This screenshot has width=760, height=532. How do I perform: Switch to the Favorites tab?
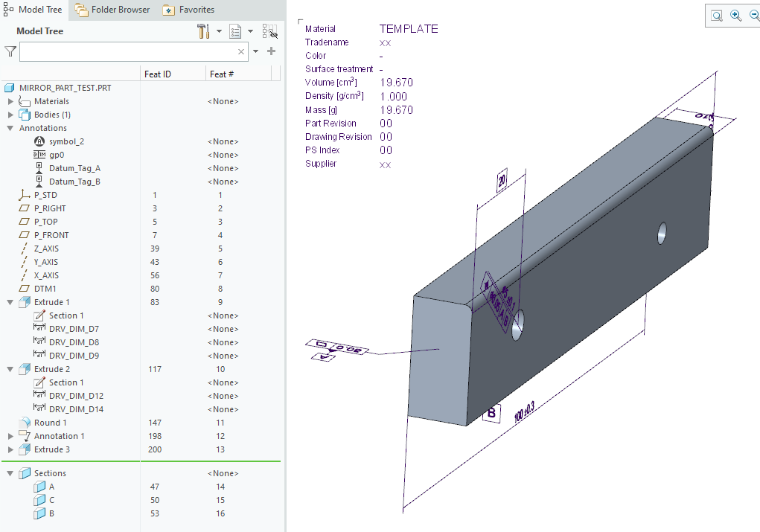[x=189, y=10]
